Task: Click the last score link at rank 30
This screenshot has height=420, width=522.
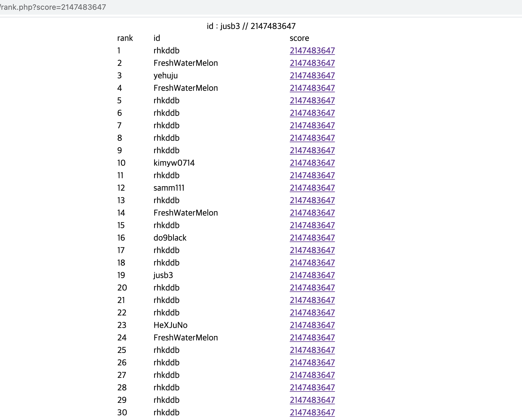Action: click(312, 412)
